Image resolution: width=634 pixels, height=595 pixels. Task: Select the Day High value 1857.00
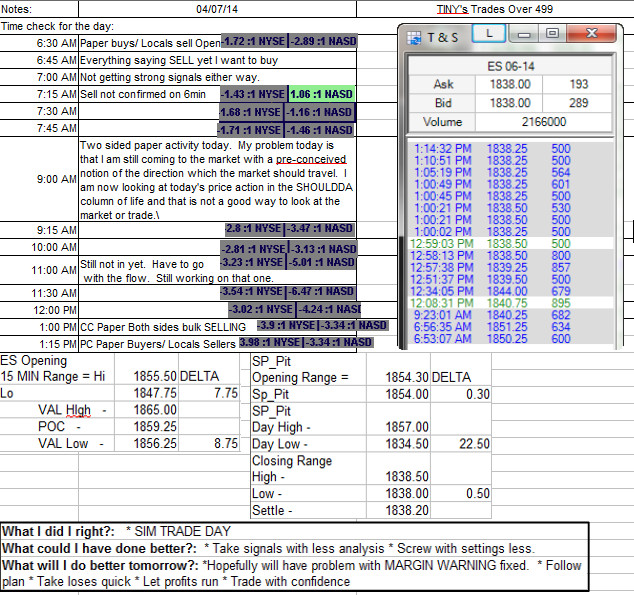point(398,427)
